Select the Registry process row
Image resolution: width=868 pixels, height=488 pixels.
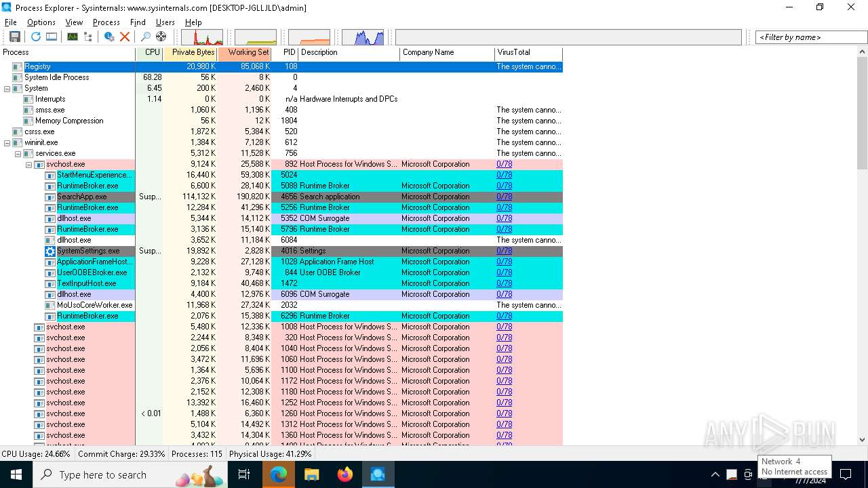tap(281, 66)
